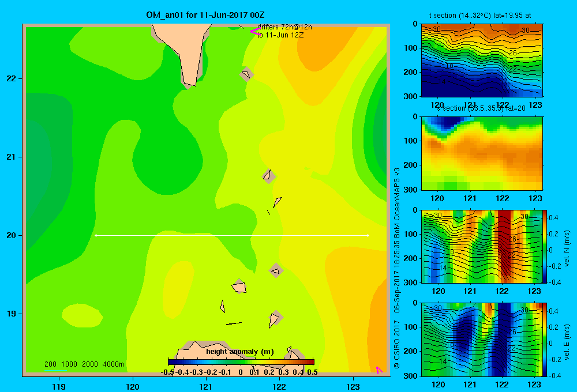
Task: Click the 't section (14..32°C) lat=19.95' title
Action: click(480, 16)
